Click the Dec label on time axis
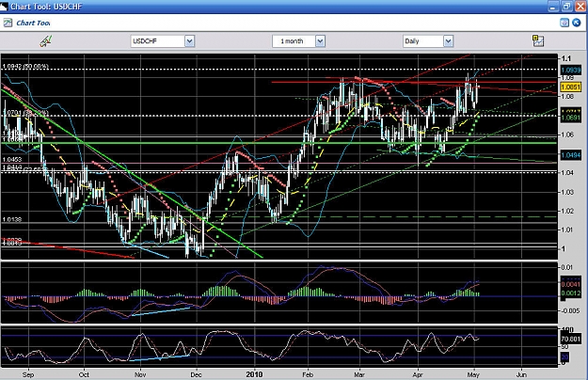Viewport: 588px width, 380px height. pos(196,374)
